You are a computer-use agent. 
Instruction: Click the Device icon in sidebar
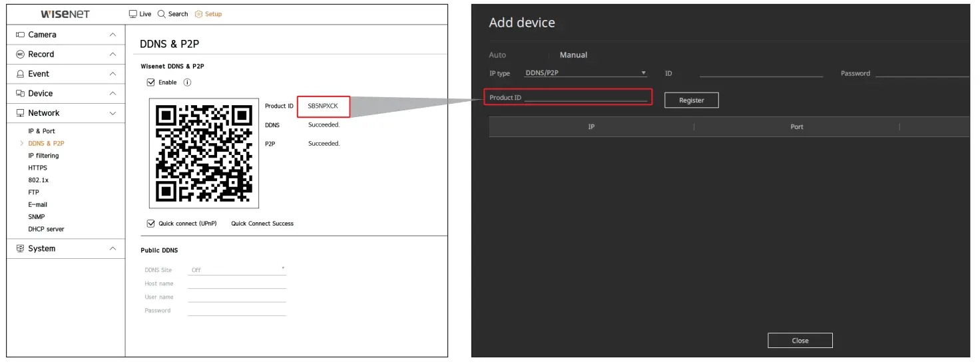click(20, 94)
